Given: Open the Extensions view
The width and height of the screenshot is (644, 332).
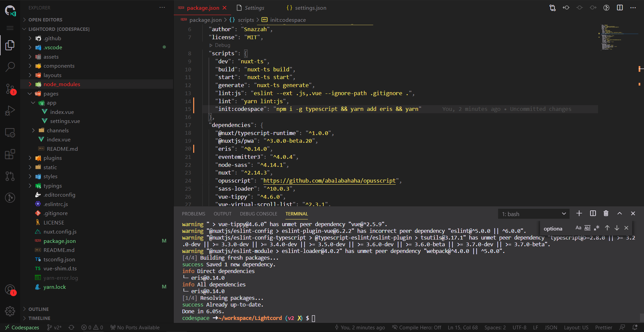Looking at the screenshot, I should (10, 154).
